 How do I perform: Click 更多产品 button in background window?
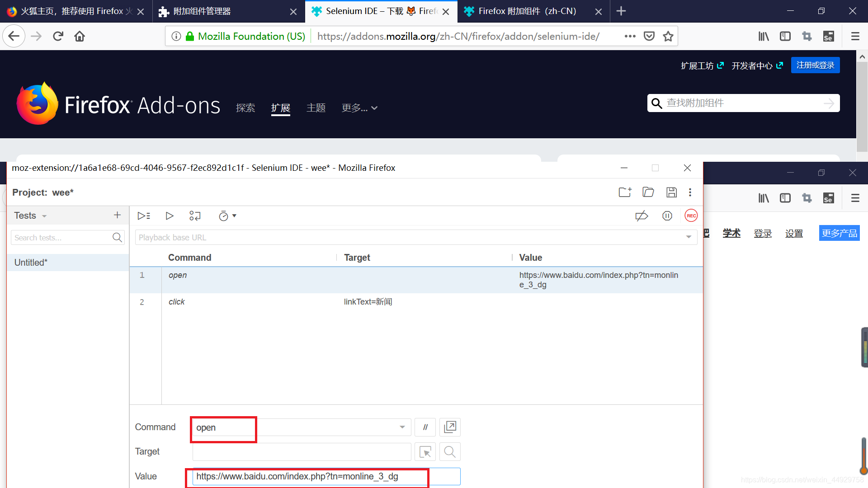(840, 233)
